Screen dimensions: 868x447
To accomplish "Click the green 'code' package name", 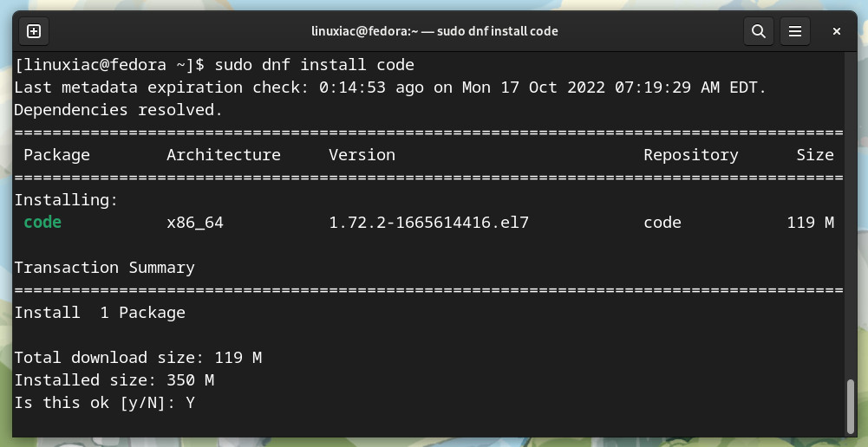I will click(42, 223).
